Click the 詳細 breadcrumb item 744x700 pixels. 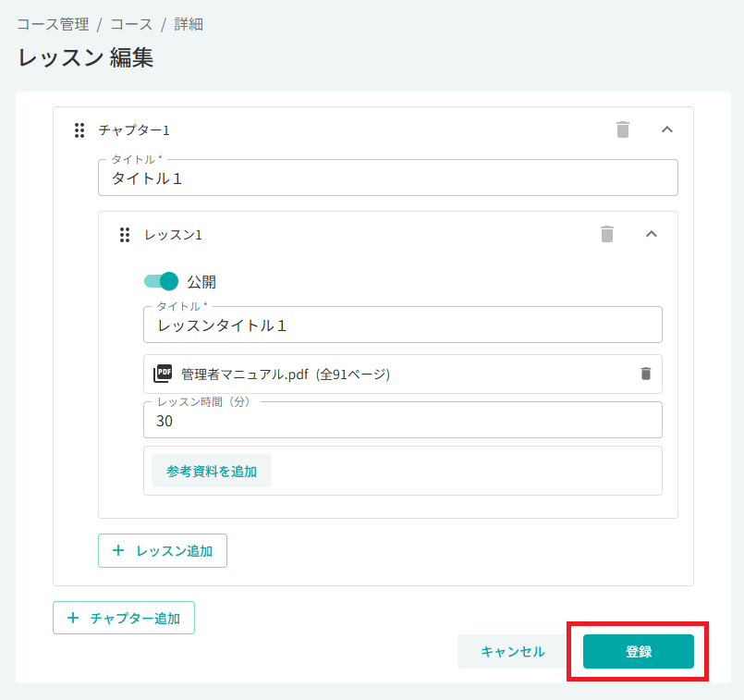click(189, 24)
